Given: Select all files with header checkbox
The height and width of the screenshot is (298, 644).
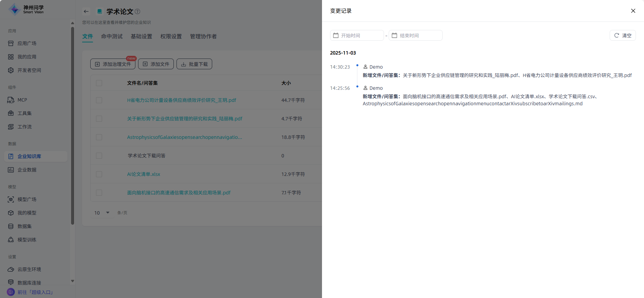Looking at the screenshot, I should tap(99, 83).
